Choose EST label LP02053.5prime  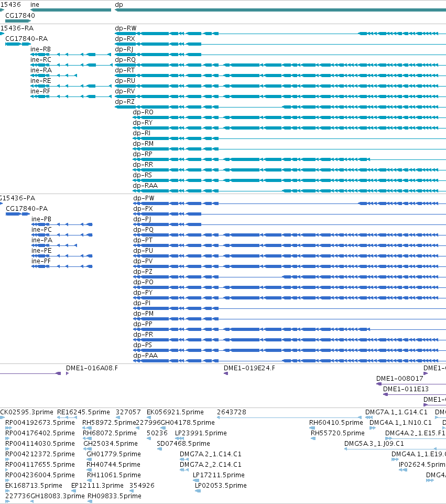tap(221, 486)
